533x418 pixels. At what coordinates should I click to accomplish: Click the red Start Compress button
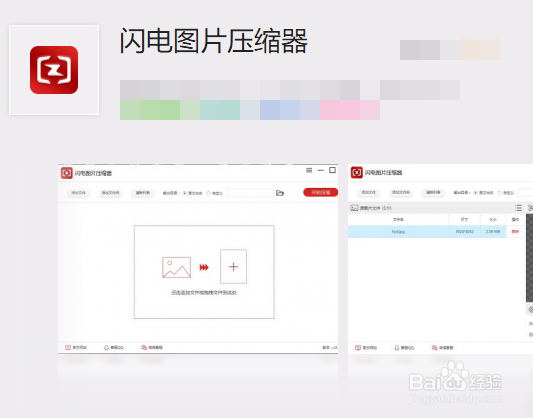click(x=321, y=192)
